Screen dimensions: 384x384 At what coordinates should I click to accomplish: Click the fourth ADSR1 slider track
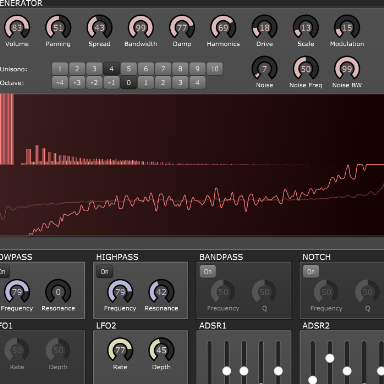(261, 362)
